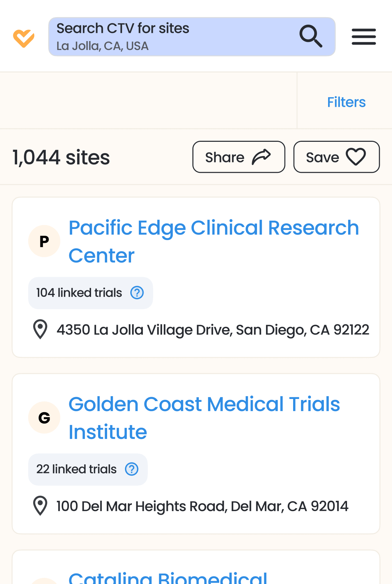Screen dimensions: 392x584
Task: Open the hamburger menu
Action: (363, 37)
